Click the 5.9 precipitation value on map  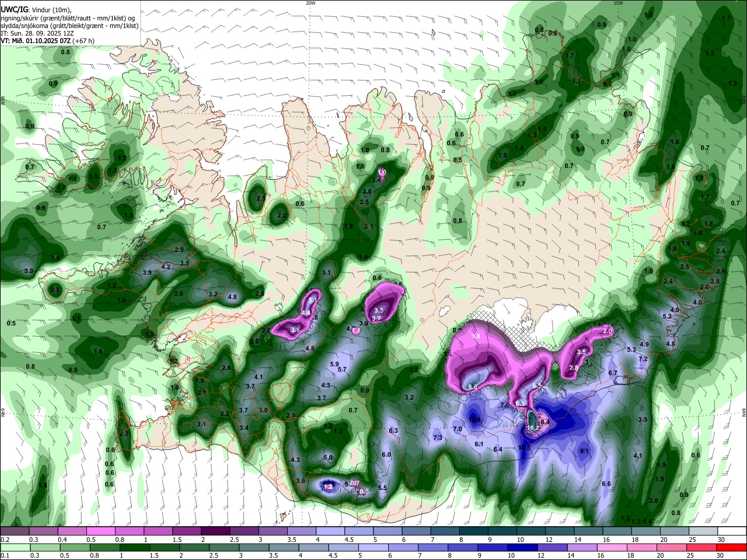[x=334, y=364]
